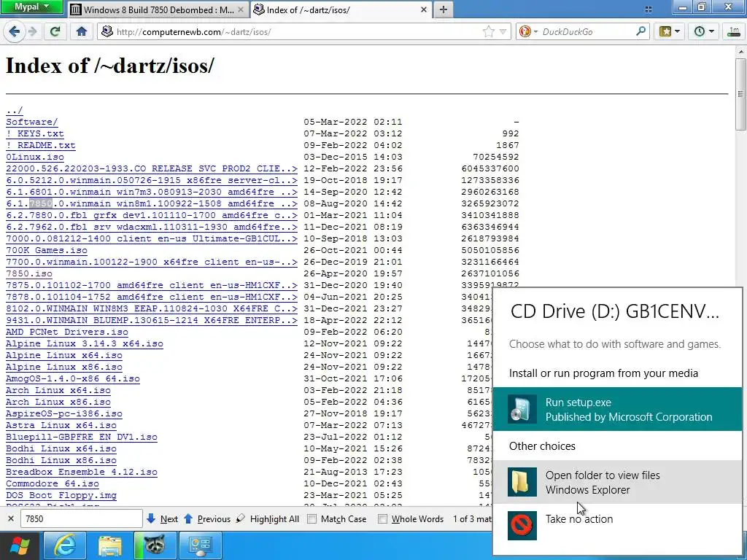Open the home page icon

click(82, 32)
